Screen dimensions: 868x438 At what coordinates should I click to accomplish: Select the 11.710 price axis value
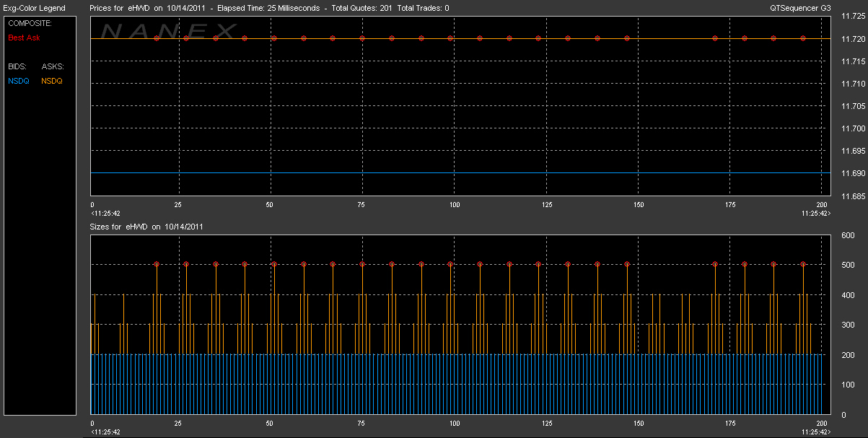pyautogui.click(x=854, y=84)
